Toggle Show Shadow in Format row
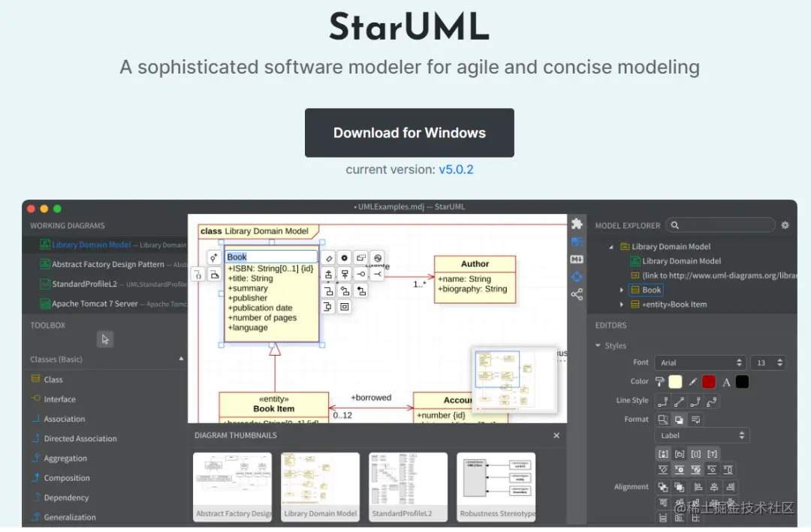This screenshot has width=811, height=532. (679, 419)
